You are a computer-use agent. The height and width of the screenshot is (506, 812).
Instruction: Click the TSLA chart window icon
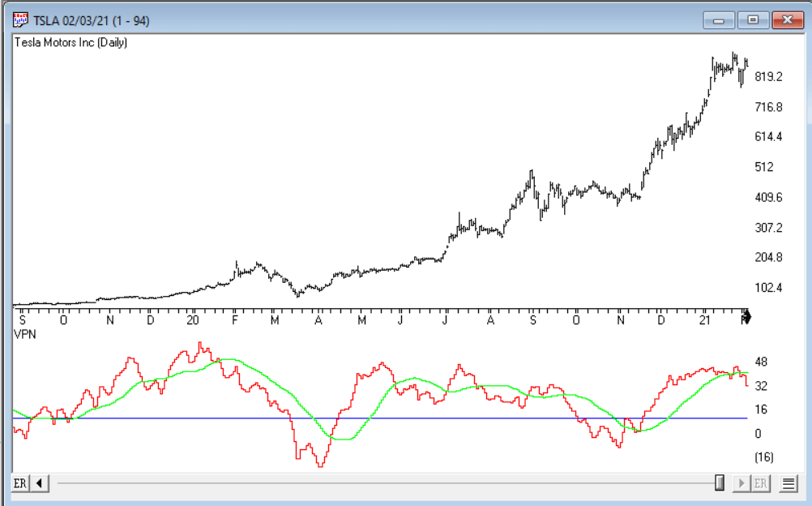point(21,20)
